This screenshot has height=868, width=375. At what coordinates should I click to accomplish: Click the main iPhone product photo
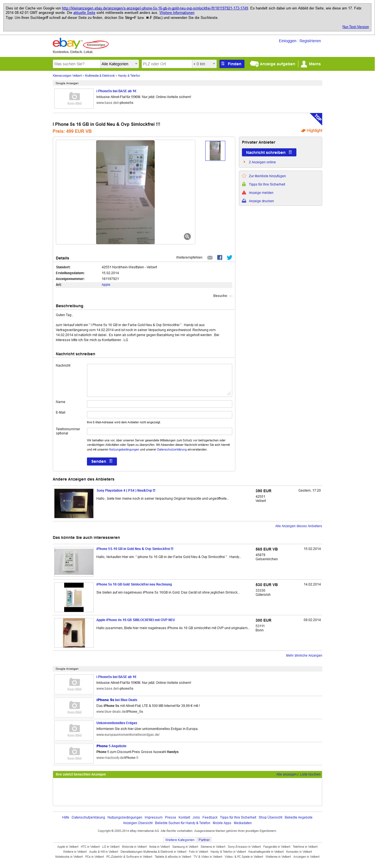[125, 192]
